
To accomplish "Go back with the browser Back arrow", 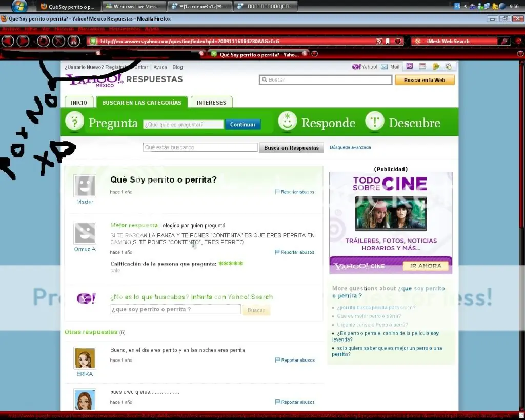I will (8, 41).
